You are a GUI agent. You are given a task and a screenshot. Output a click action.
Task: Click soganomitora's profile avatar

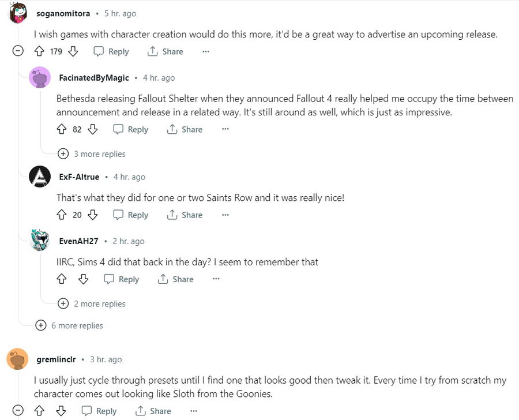(18, 13)
